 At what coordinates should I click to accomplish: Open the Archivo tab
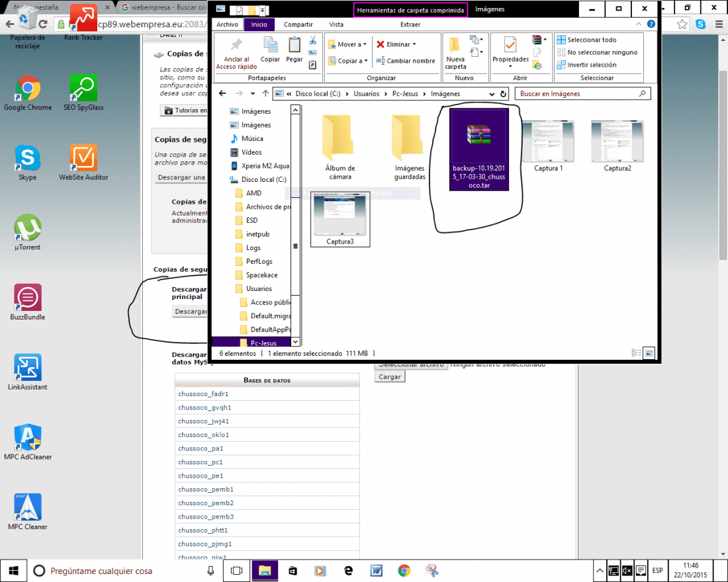pyautogui.click(x=228, y=24)
